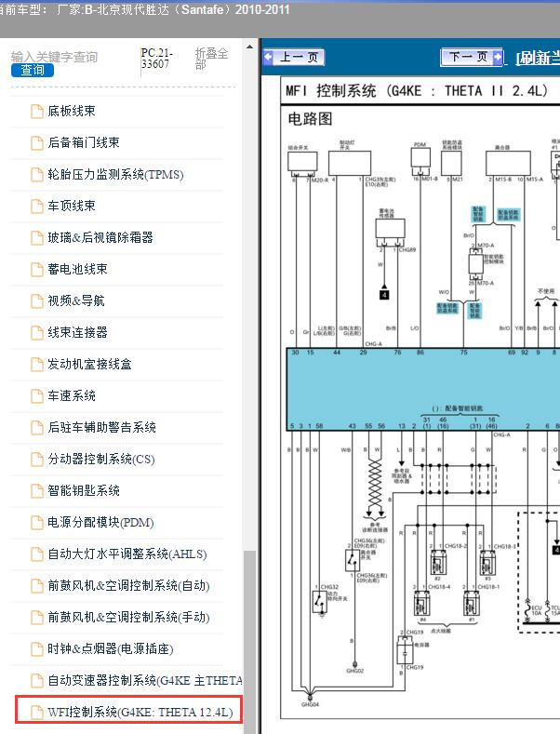Image resolution: width=560 pixels, height=734 pixels.
Task: Select 后驻车辅助警告系统 item
Action: click(101, 427)
